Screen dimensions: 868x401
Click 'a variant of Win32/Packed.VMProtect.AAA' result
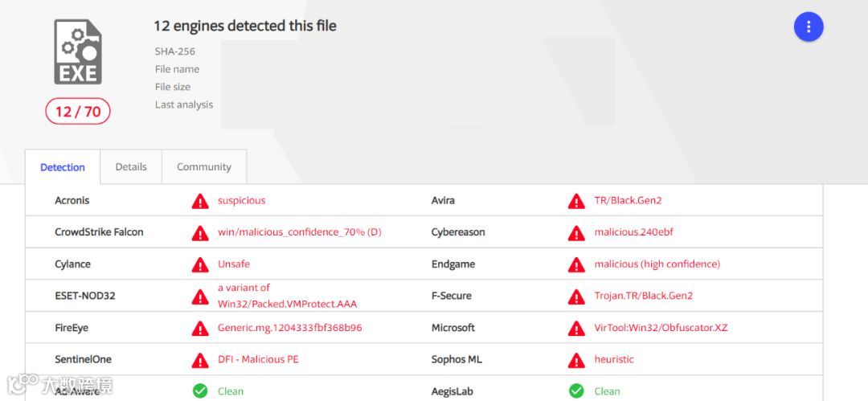pyautogui.click(x=287, y=296)
